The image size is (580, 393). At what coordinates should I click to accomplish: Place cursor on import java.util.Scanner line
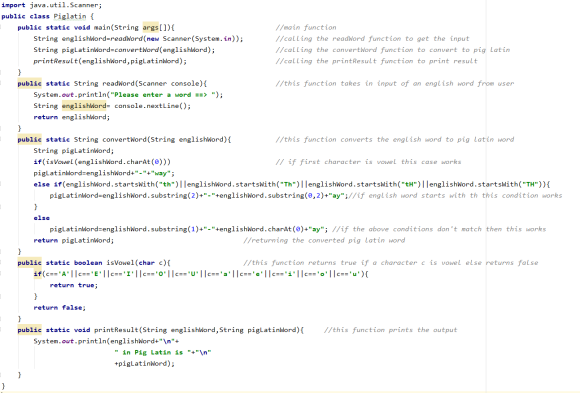point(51,5)
